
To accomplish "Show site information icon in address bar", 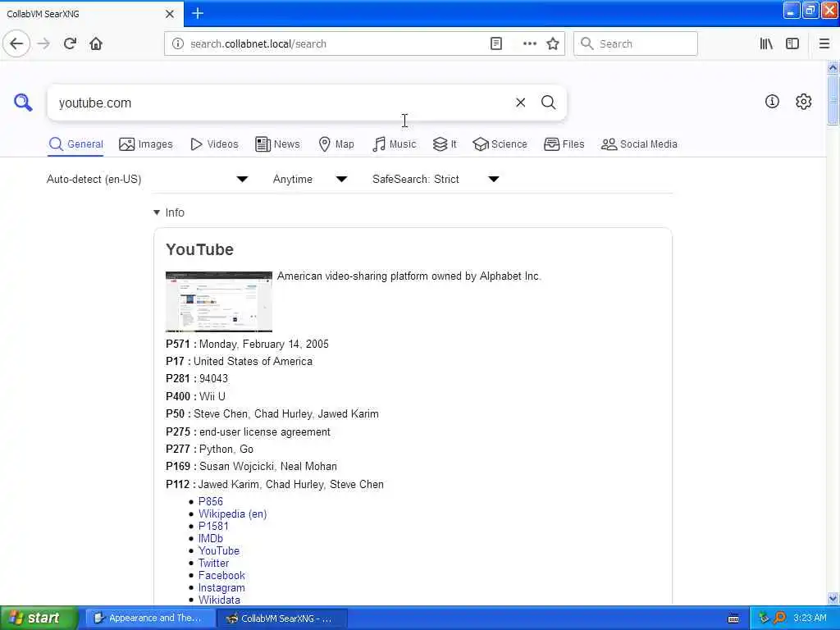I will point(178,43).
